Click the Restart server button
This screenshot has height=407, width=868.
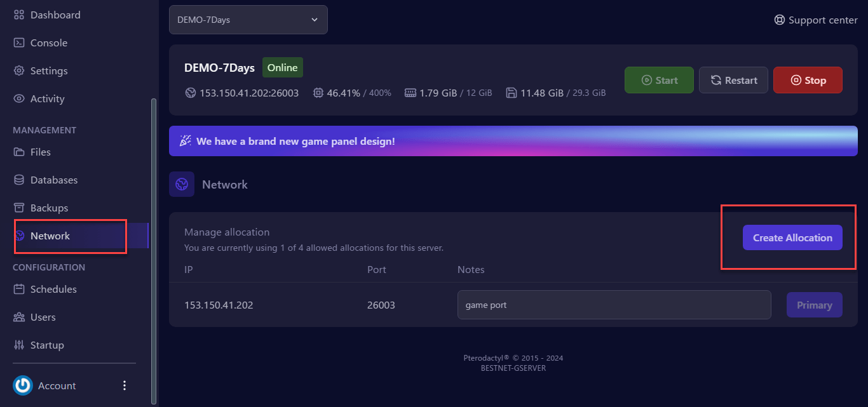pos(734,80)
